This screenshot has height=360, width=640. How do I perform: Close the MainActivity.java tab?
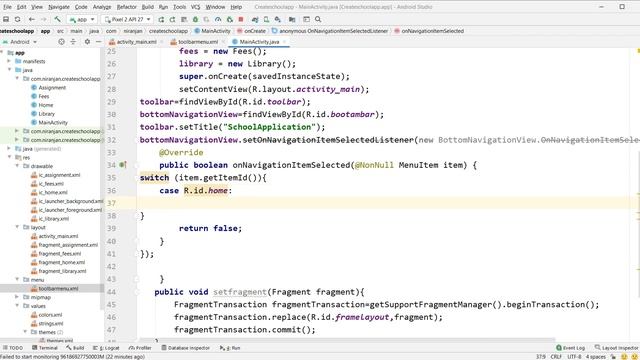pyautogui.click(x=284, y=42)
